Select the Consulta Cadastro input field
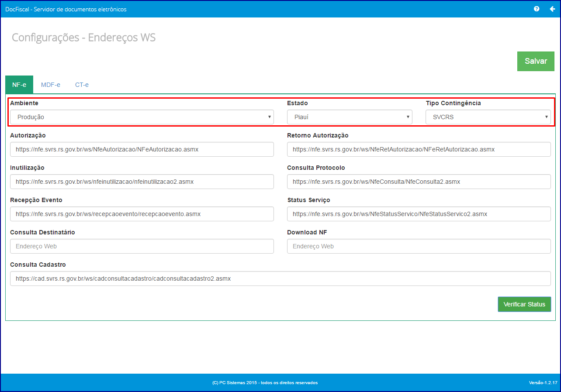This screenshot has height=392, width=561. pyautogui.click(x=280, y=279)
